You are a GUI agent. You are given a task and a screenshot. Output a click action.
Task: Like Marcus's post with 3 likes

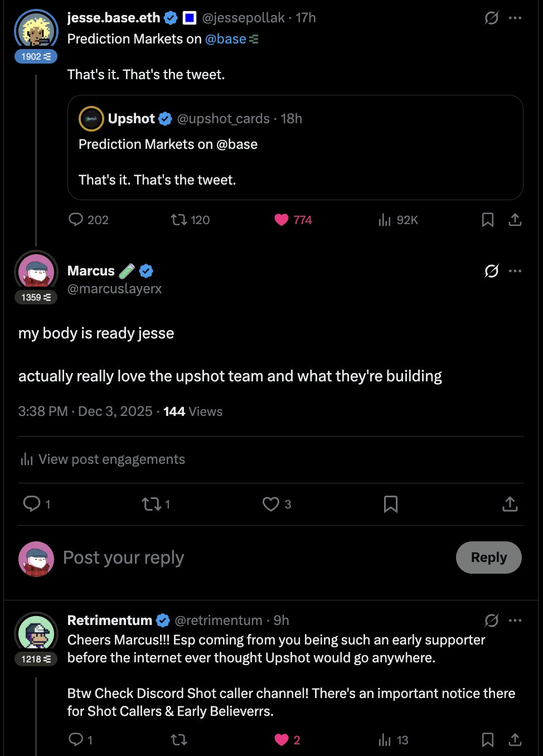(271, 504)
